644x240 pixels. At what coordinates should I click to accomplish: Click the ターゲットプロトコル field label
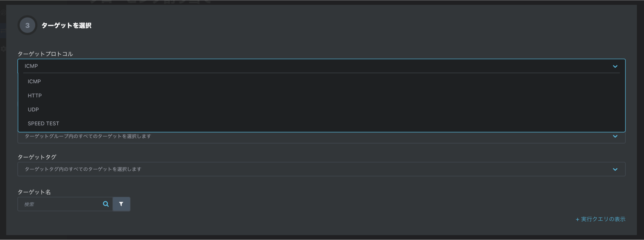point(45,54)
